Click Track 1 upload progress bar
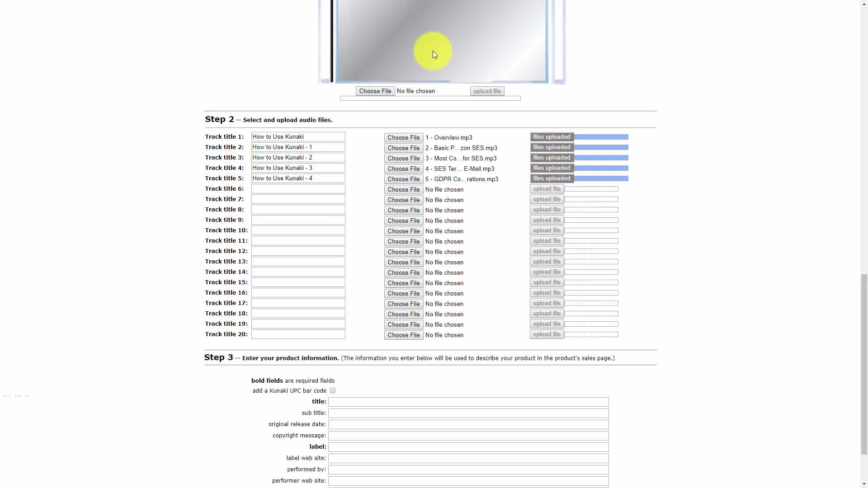 click(601, 137)
